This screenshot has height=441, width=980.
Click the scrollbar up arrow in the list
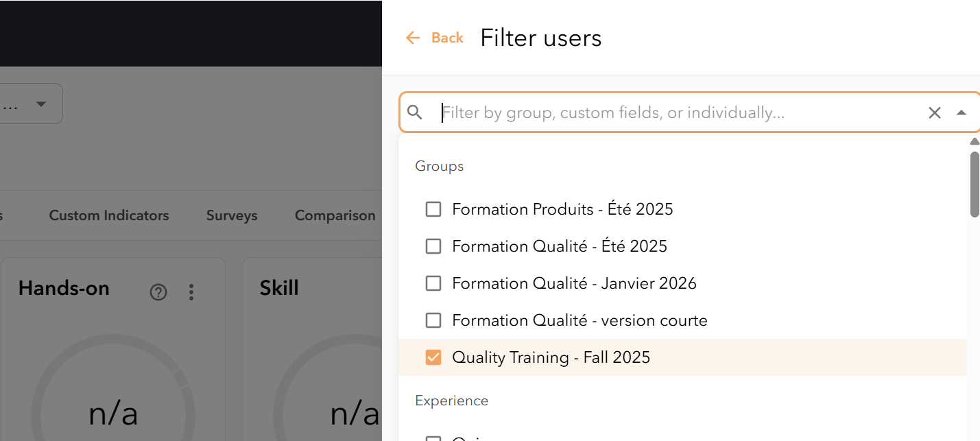975,141
